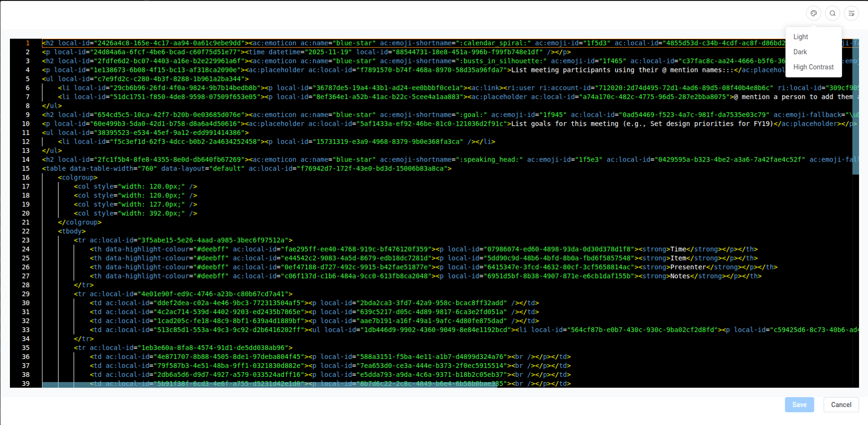Click the search magnifier icon
This screenshot has width=868, height=425.
click(x=833, y=13)
